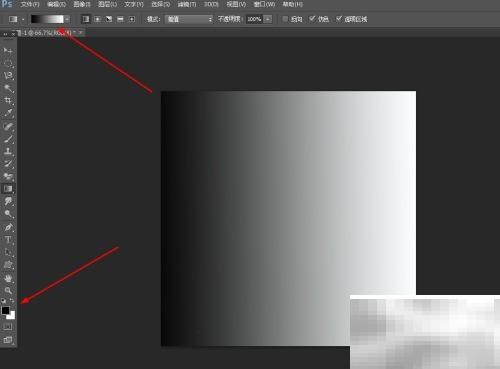
Task: Click the Opacity 100% input field
Action: tap(254, 19)
